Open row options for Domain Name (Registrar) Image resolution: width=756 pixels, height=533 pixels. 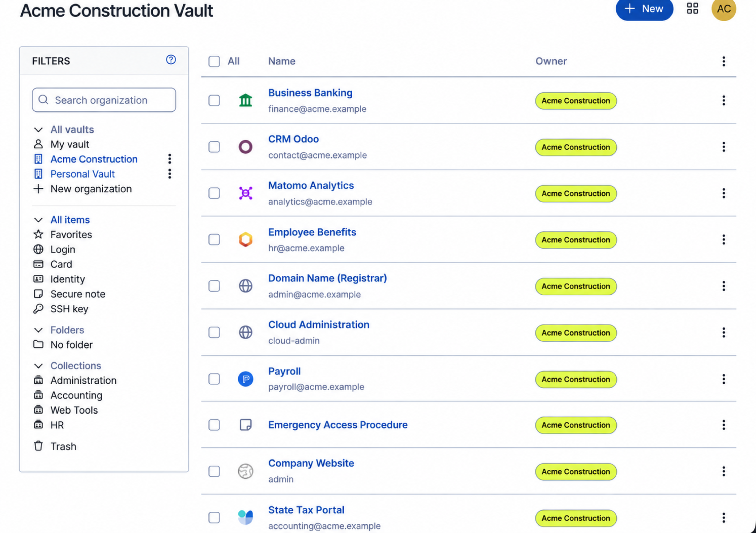click(724, 286)
